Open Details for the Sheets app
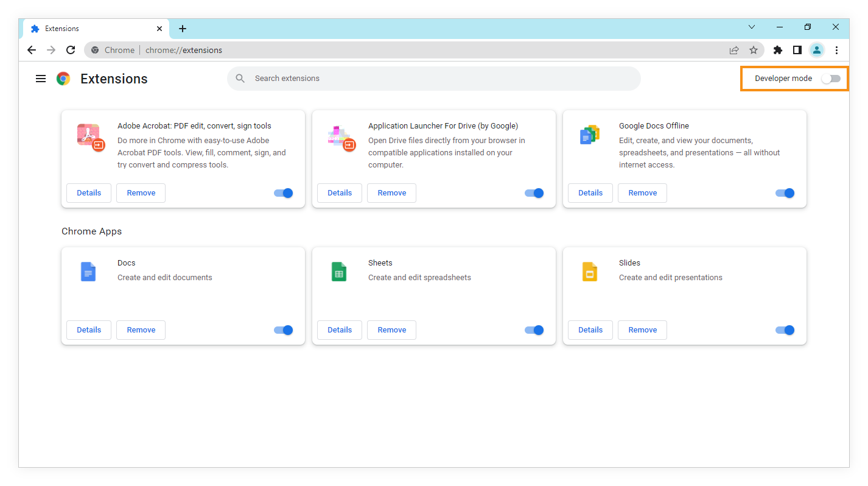Screen dimensions: 868x486 point(340,330)
